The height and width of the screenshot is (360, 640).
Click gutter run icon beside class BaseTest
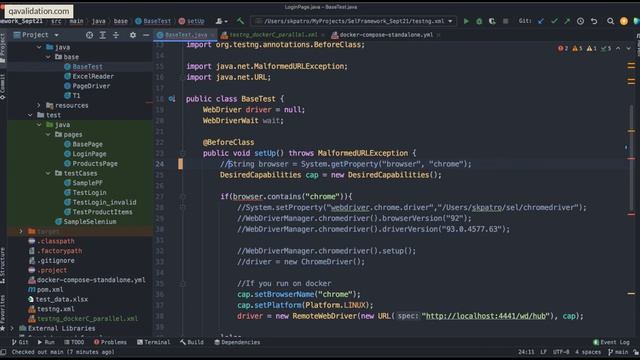[x=172, y=99]
